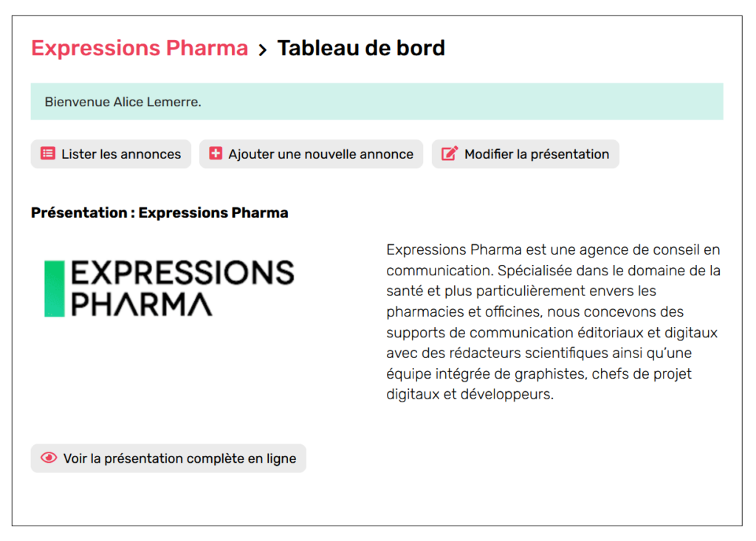Click the Lister les annonces button label

tap(121, 154)
